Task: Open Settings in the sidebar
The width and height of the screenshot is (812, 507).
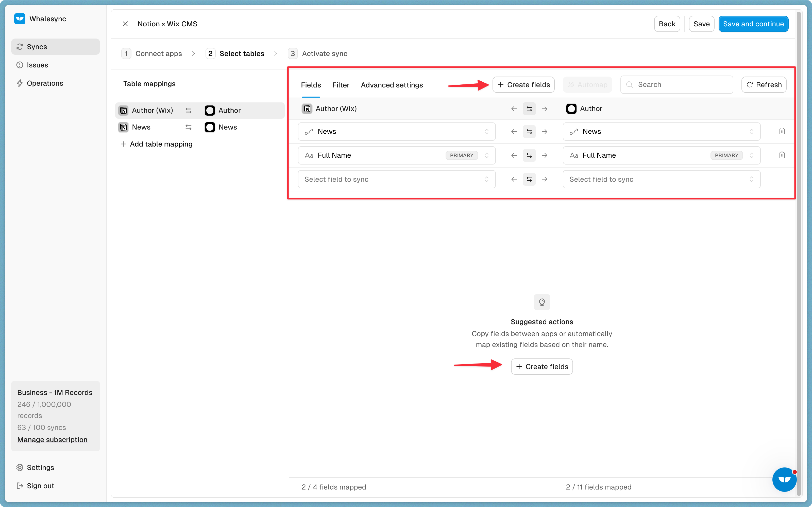Action: (40, 467)
